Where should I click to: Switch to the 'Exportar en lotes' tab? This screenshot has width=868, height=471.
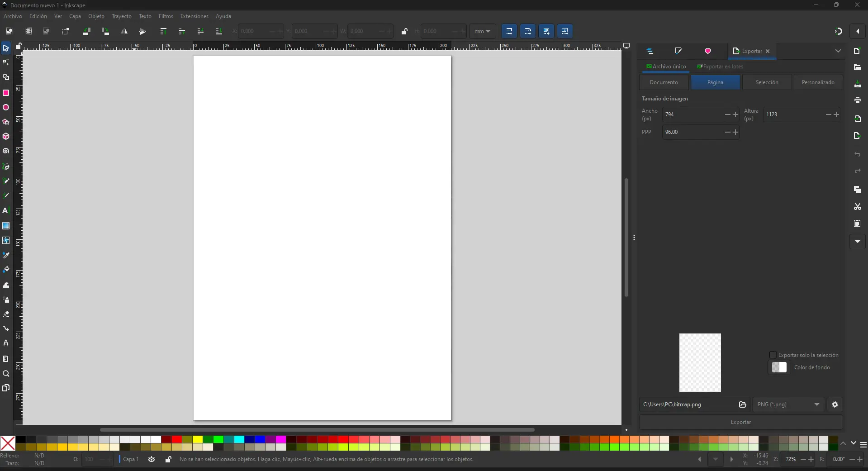click(x=721, y=67)
